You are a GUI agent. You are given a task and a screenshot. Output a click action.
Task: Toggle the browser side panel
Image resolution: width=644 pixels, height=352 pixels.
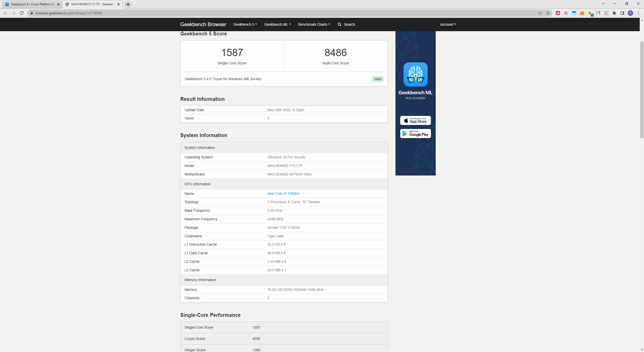tap(622, 13)
